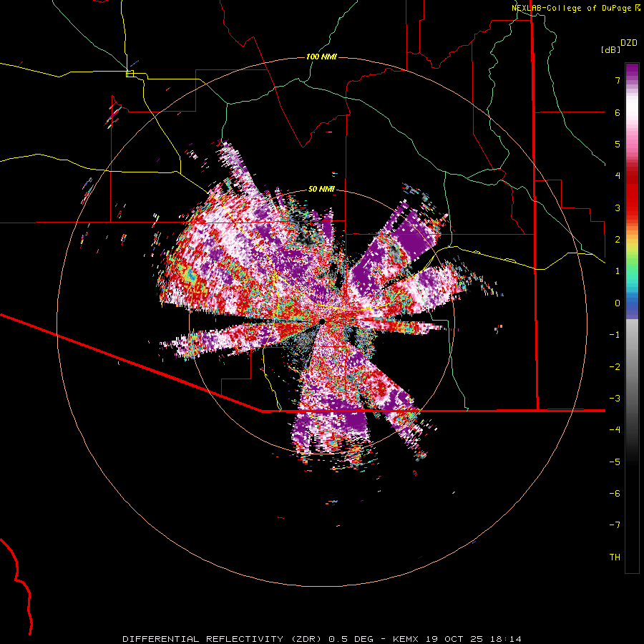Click the product title caption at the bottom

322,639
